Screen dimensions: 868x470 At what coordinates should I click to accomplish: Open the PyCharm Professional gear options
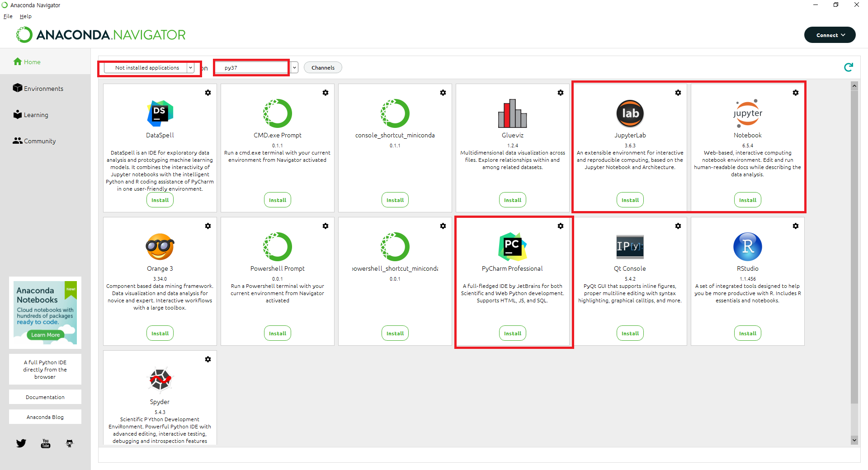click(x=561, y=226)
